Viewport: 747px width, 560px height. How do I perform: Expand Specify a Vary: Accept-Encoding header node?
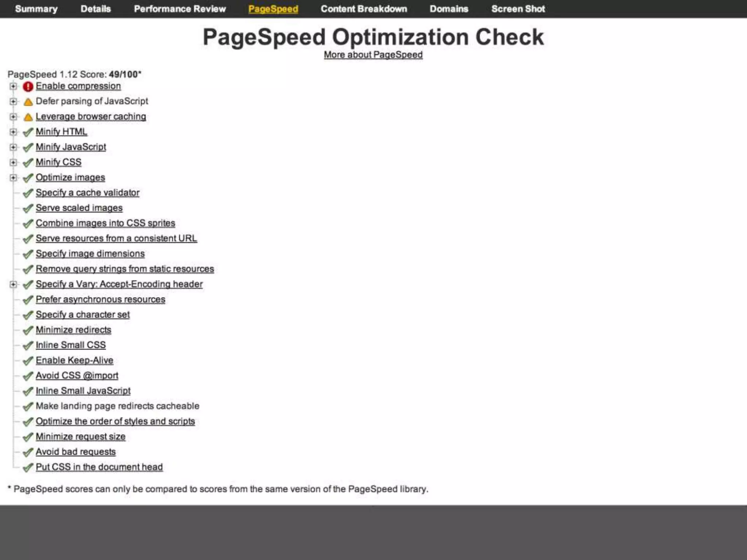[13, 284]
